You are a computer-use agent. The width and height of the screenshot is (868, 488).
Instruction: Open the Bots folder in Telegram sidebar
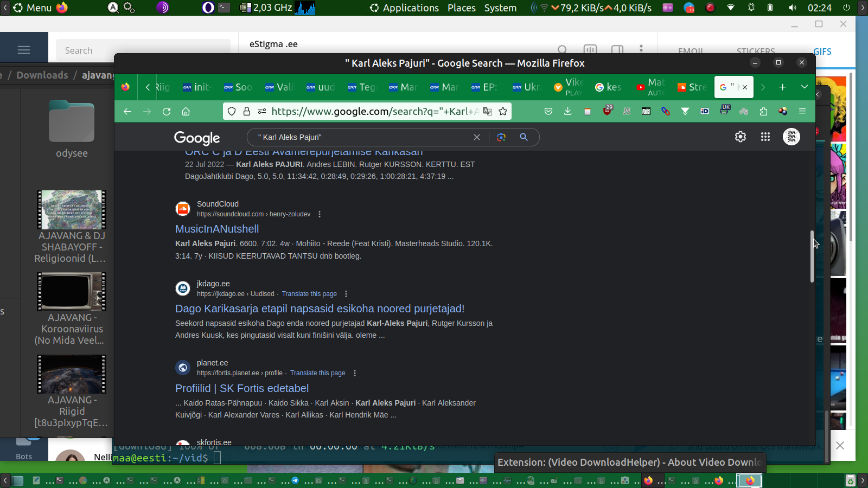tap(24, 450)
